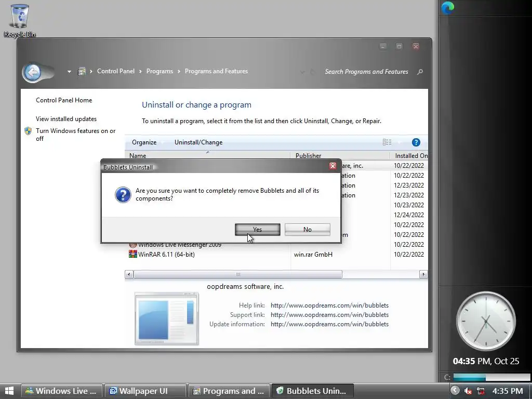Select win.rar GmbH publisher cell
Viewport: 532px width, 399px height.
point(313,254)
